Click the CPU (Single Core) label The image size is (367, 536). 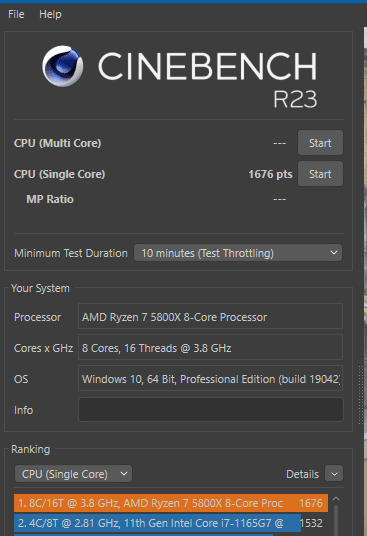point(59,174)
